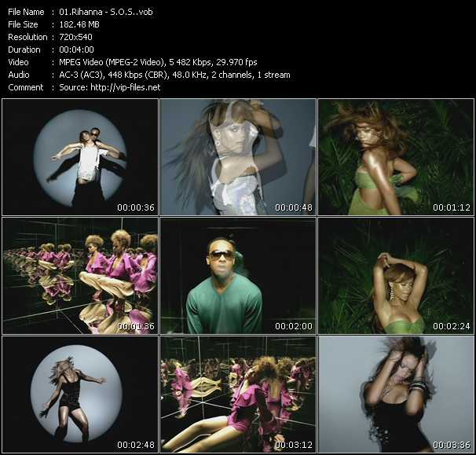
Task: Click the resolution value '720x540'
Action: (x=75, y=37)
